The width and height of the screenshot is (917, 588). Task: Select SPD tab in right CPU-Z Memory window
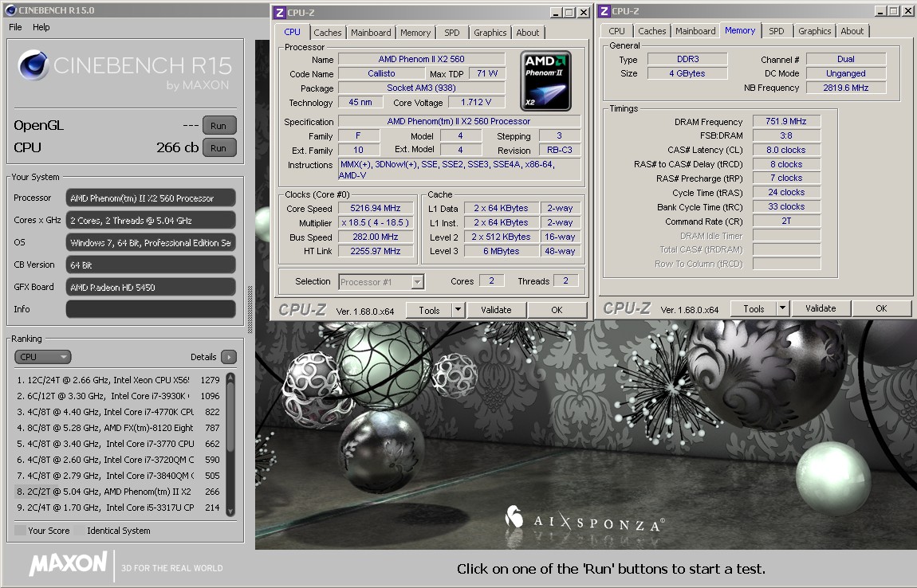(x=777, y=31)
